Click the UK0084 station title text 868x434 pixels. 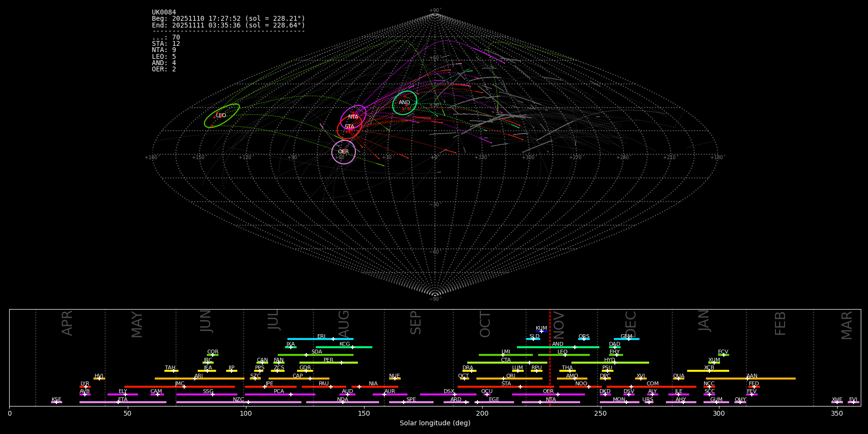pos(164,13)
